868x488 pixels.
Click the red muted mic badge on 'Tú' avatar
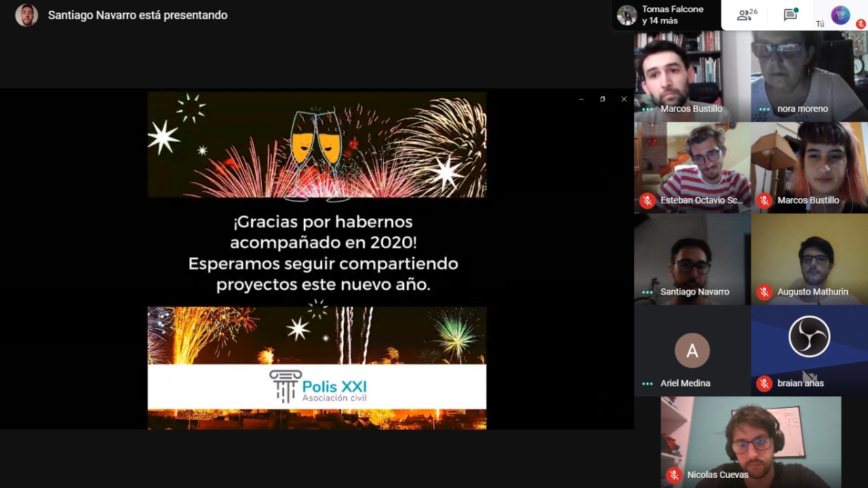pos(861,24)
